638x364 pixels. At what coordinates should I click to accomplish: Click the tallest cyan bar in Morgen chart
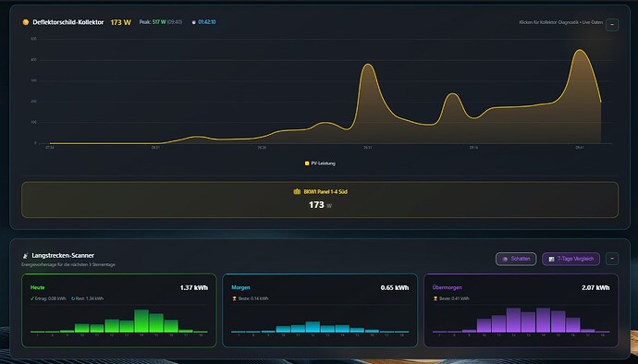pyautogui.click(x=313, y=327)
